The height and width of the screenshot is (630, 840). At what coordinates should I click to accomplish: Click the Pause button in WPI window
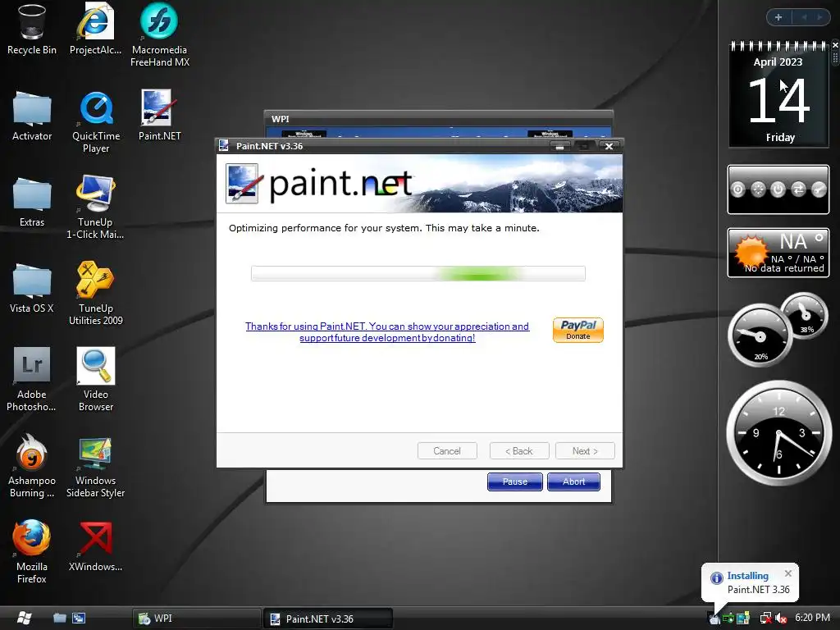click(515, 482)
